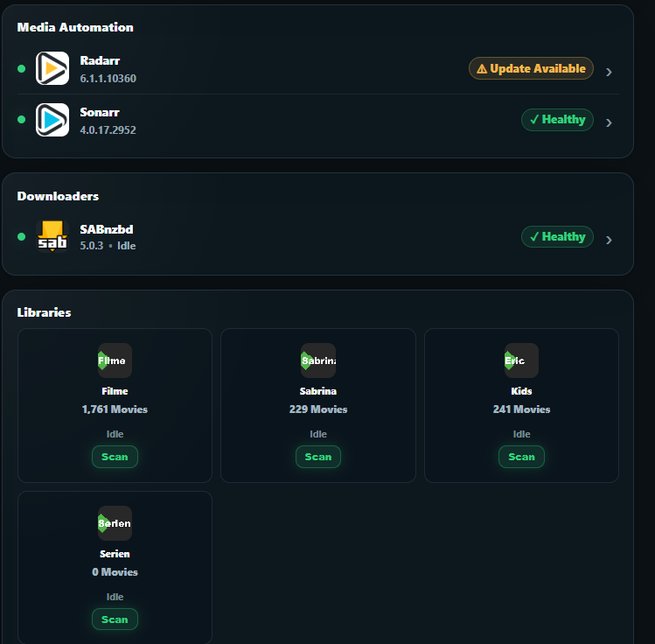The width and height of the screenshot is (655, 644).
Task: Scan the Kids library
Action: tap(521, 457)
